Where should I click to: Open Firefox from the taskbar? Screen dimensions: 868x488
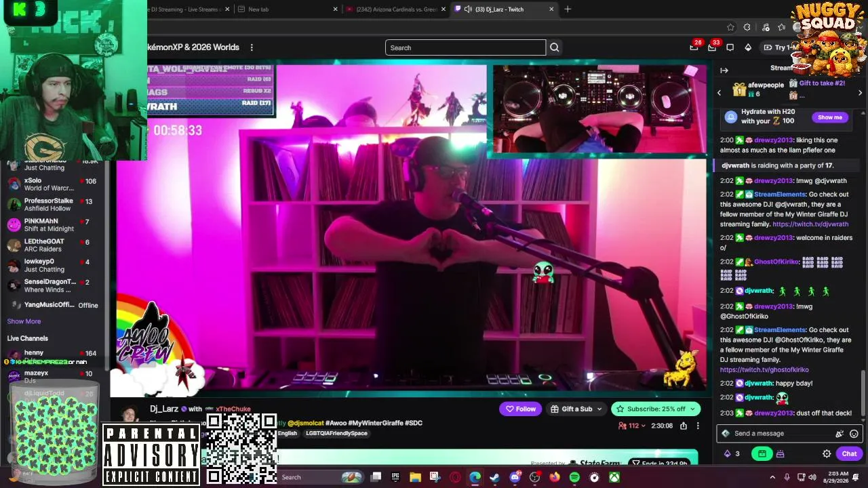point(555,477)
